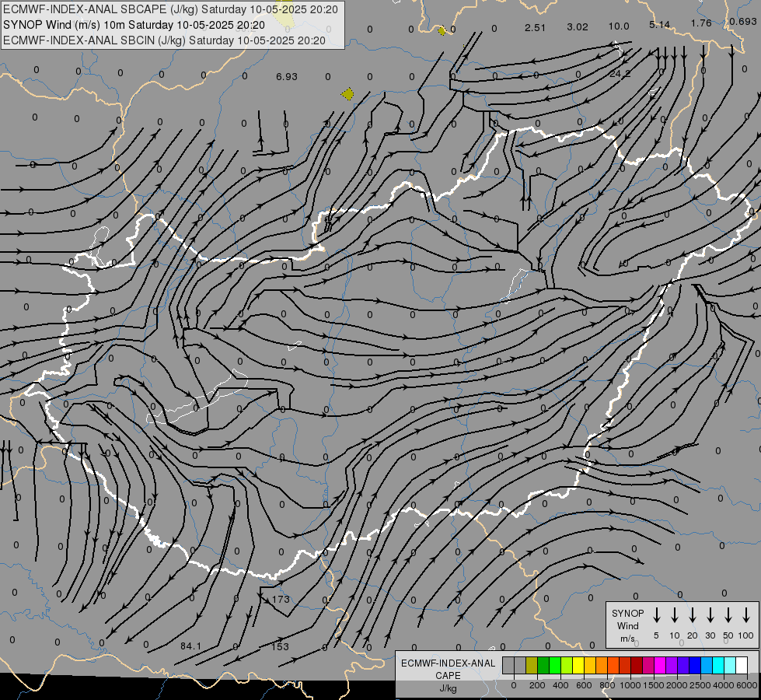Pick the olive swatch in CAPE legend
The image size is (761, 700).
pyautogui.click(x=532, y=666)
